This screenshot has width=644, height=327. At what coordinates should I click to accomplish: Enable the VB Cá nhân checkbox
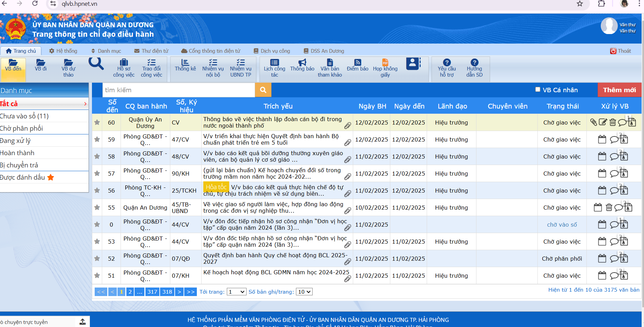[x=538, y=89]
